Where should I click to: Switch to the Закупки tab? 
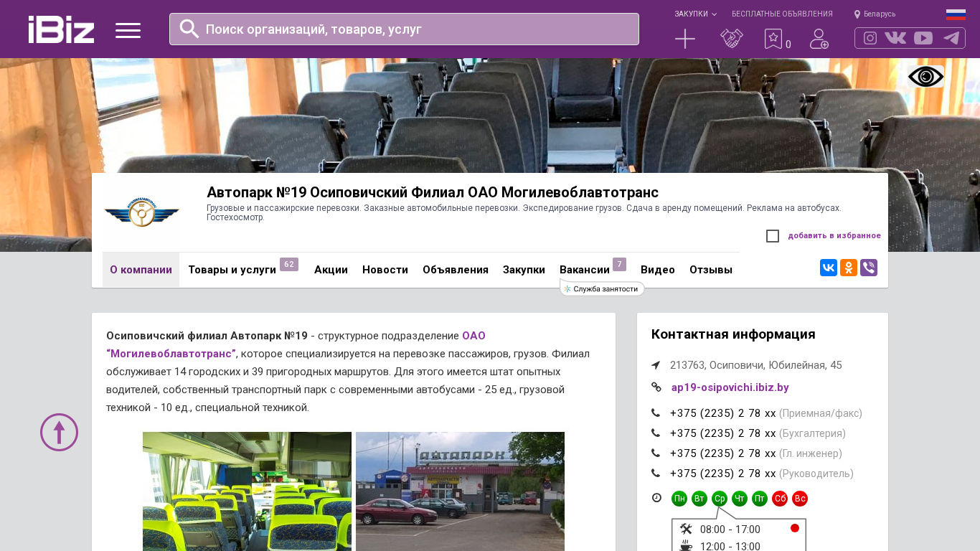point(524,270)
